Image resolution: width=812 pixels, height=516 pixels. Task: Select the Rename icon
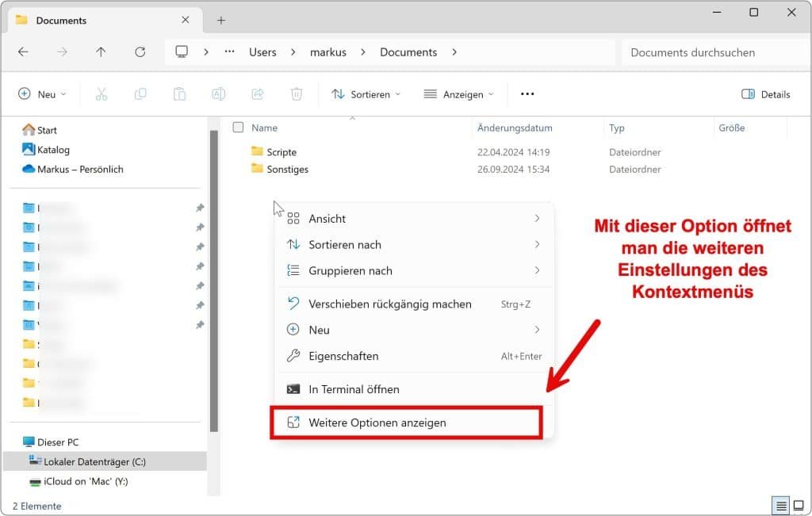click(x=218, y=94)
